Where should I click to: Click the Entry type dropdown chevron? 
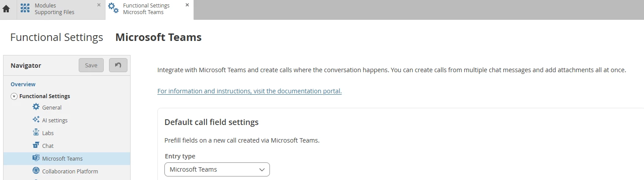pyautogui.click(x=262, y=169)
